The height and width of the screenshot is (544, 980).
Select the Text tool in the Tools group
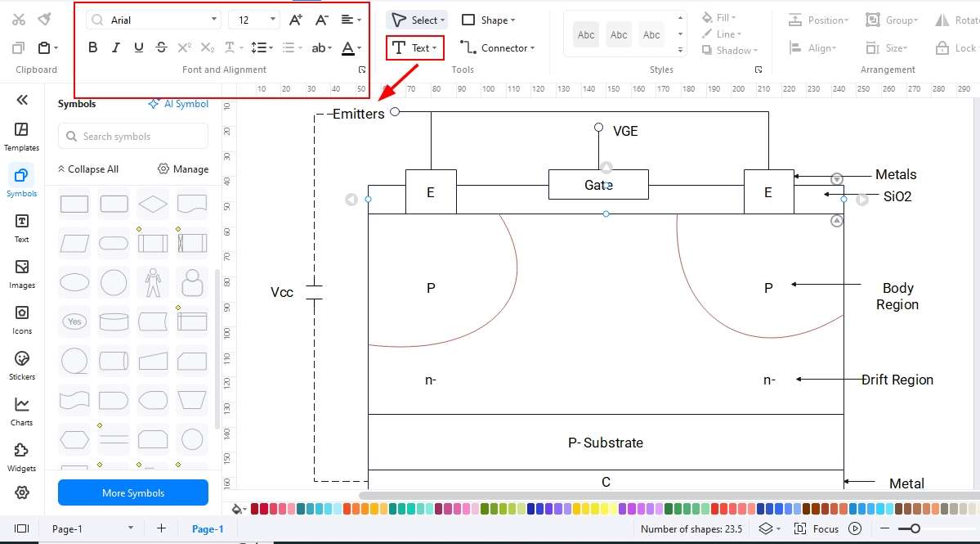[414, 47]
